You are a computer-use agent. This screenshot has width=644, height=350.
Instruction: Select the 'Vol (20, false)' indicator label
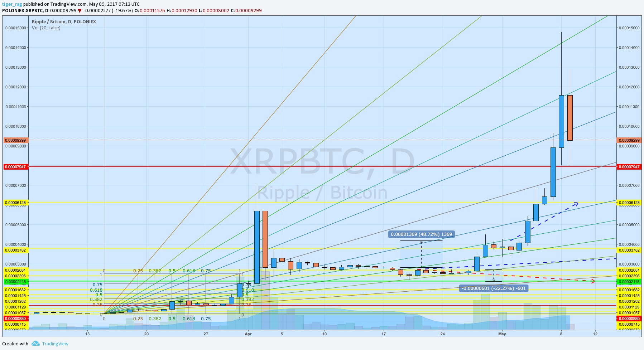(46, 28)
